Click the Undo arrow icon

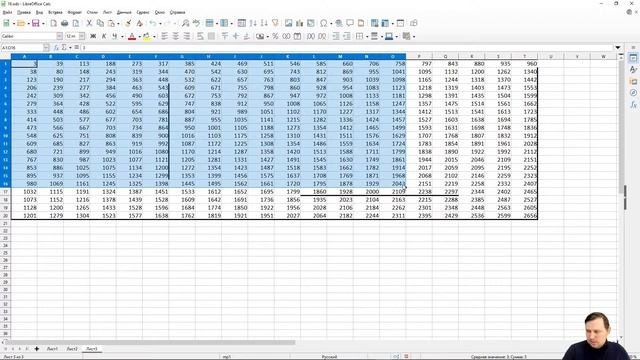click(153, 23)
